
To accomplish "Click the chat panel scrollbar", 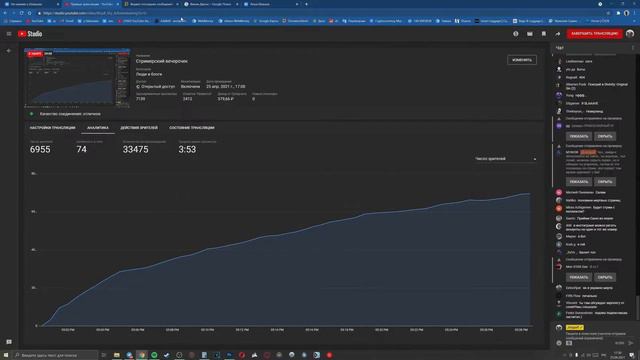I will pyautogui.click(x=637, y=307).
